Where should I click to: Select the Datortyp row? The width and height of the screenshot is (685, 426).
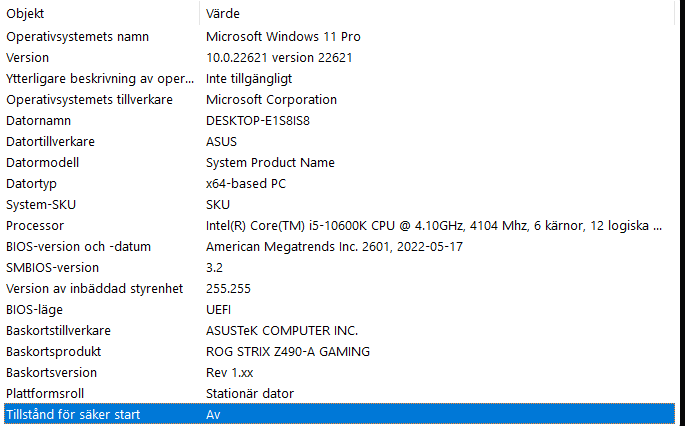click(x=32, y=184)
